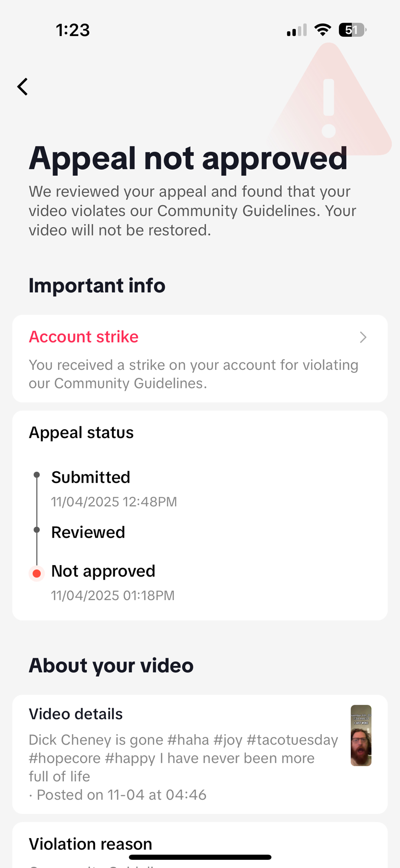Viewport: 400px width, 868px height.
Task: Tap the Appeal status heading
Action: coord(81,433)
